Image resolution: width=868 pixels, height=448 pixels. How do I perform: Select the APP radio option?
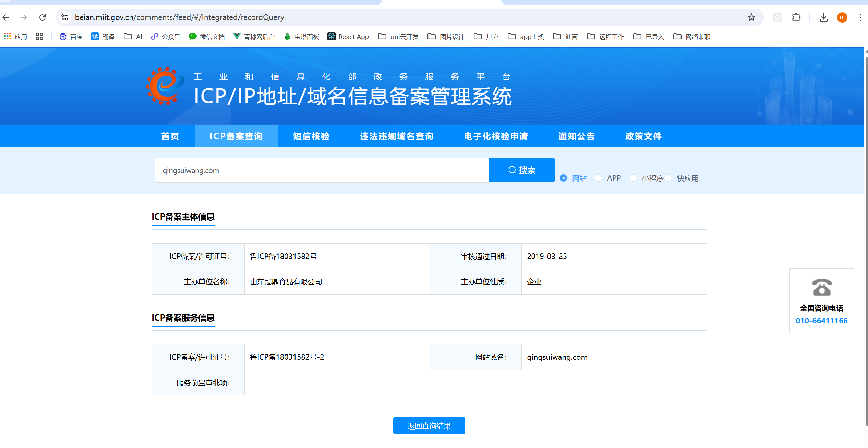tap(598, 178)
